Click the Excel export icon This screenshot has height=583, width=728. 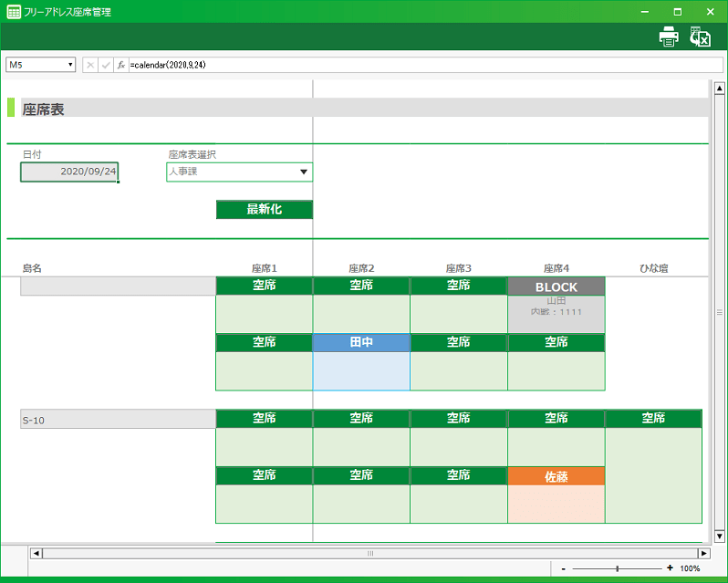pos(700,36)
